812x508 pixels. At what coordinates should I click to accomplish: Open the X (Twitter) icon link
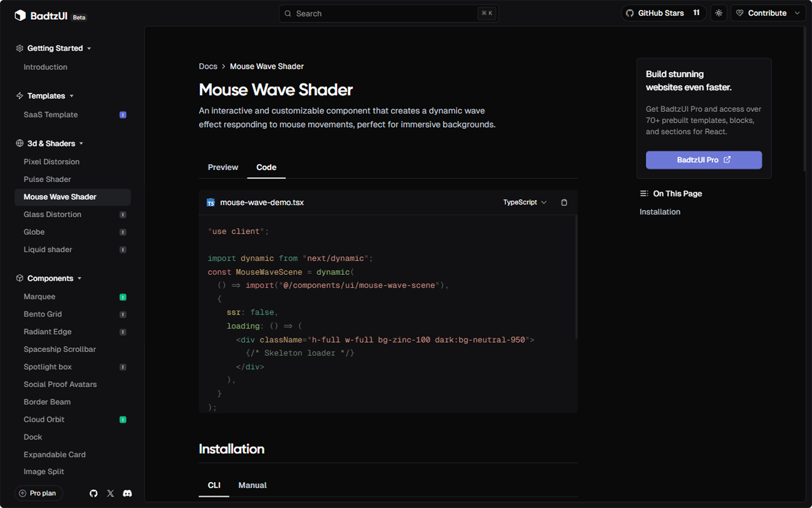pos(111,493)
